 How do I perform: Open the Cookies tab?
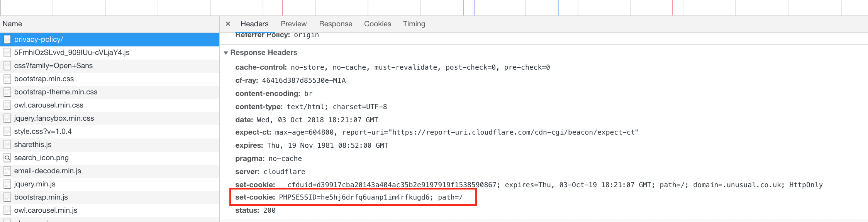pyautogui.click(x=377, y=24)
